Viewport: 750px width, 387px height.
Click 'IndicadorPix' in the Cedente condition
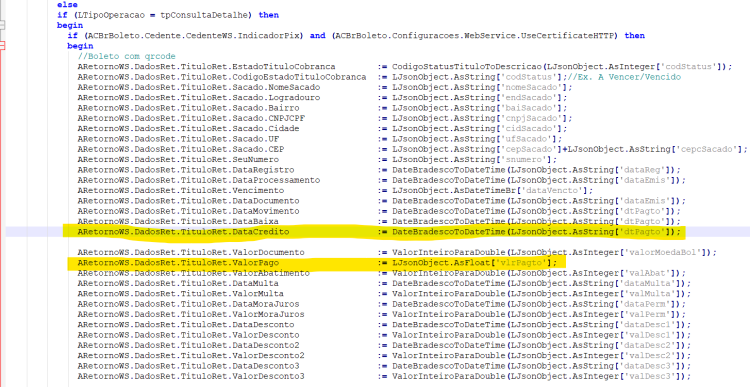[269, 35]
